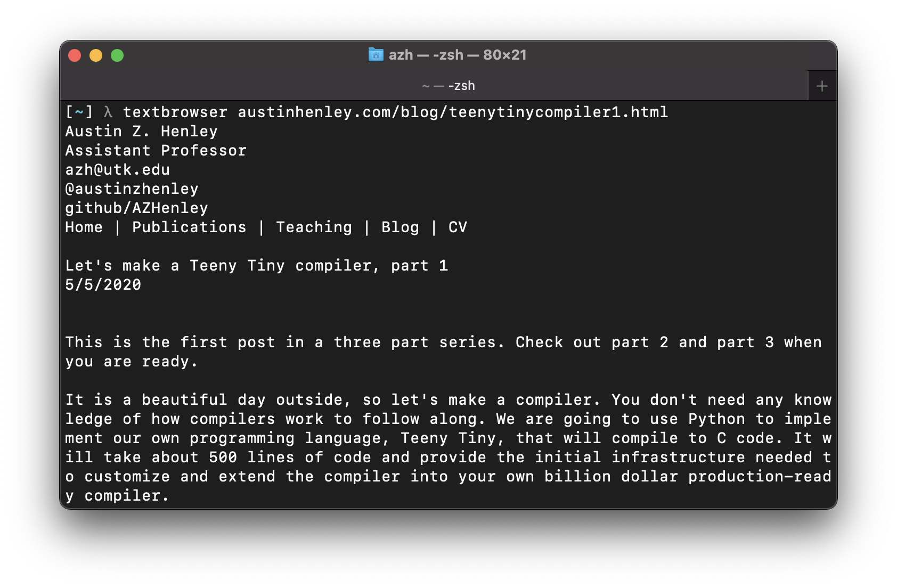Click the lambda prompt symbol
The height and width of the screenshot is (588, 897).
click(x=108, y=112)
